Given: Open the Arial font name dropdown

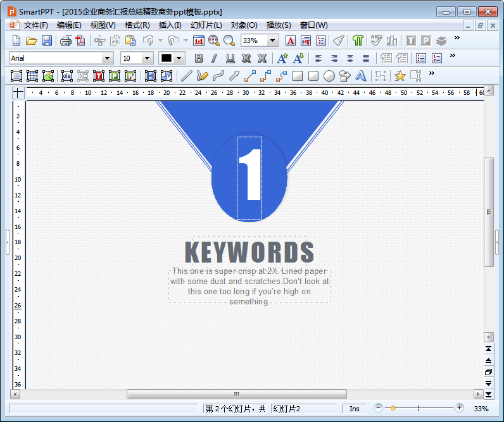Looking at the screenshot, I should (107, 58).
